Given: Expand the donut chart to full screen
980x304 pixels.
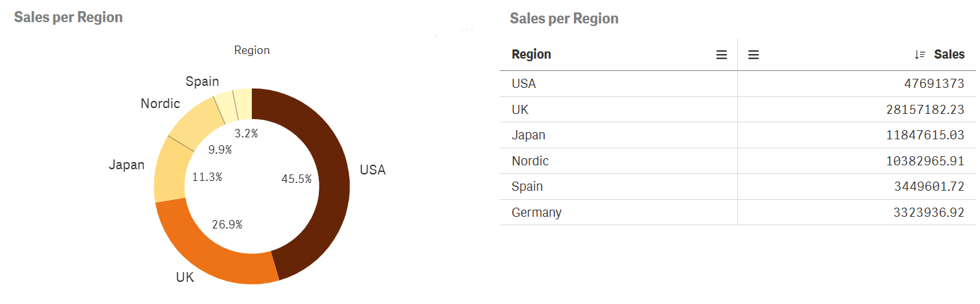Looking at the screenshot, I should coord(442,29).
